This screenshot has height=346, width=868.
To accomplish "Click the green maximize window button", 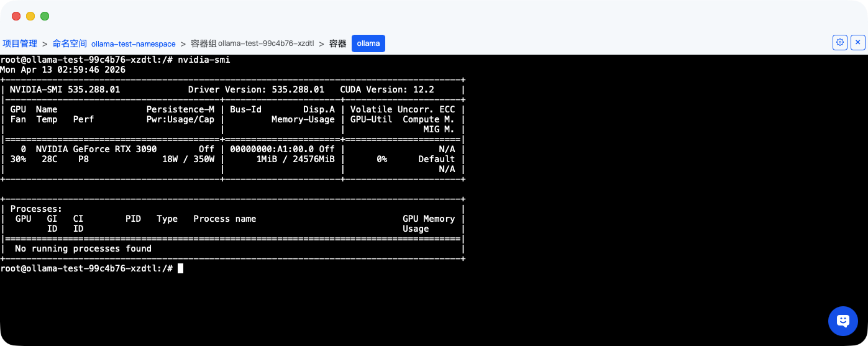I will (45, 16).
